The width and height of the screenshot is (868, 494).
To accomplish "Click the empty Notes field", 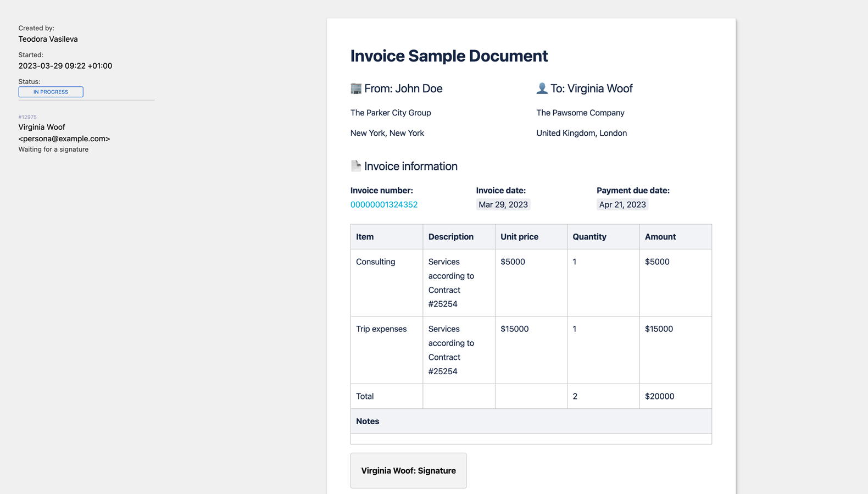I will (x=531, y=439).
